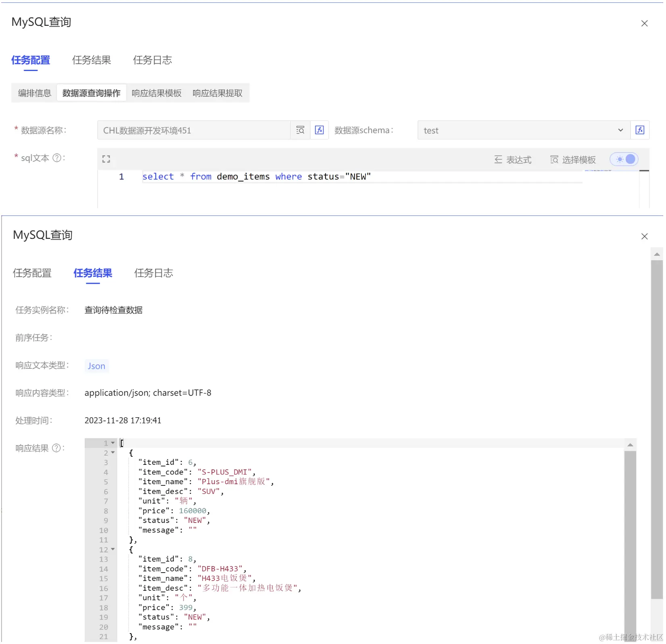Select 任务结果 tab in lower dialog
The width and height of the screenshot is (666, 644).
[93, 273]
